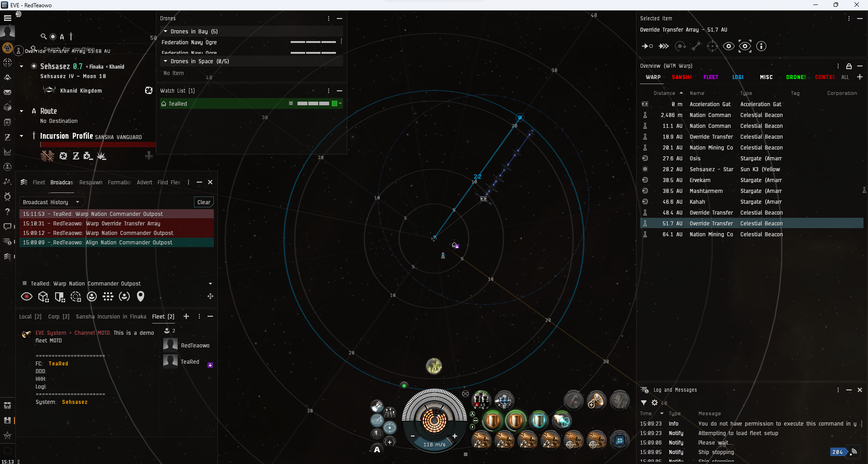868x464 pixels.
Task: Click the Align To icon in Selected Item
Action: tap(647, 46)
